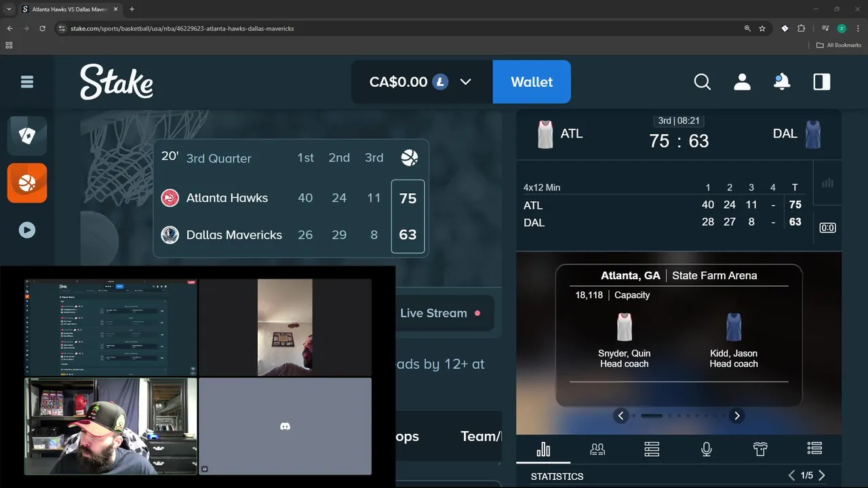The image size is (868, 488).
Task: Go to next venue info slide
Action: click(x=737, y=416)
